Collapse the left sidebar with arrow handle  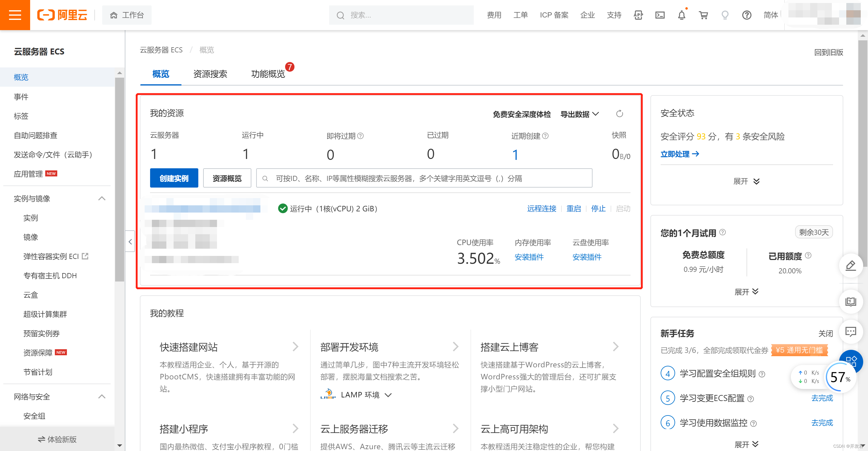click(x=130, y=241)
